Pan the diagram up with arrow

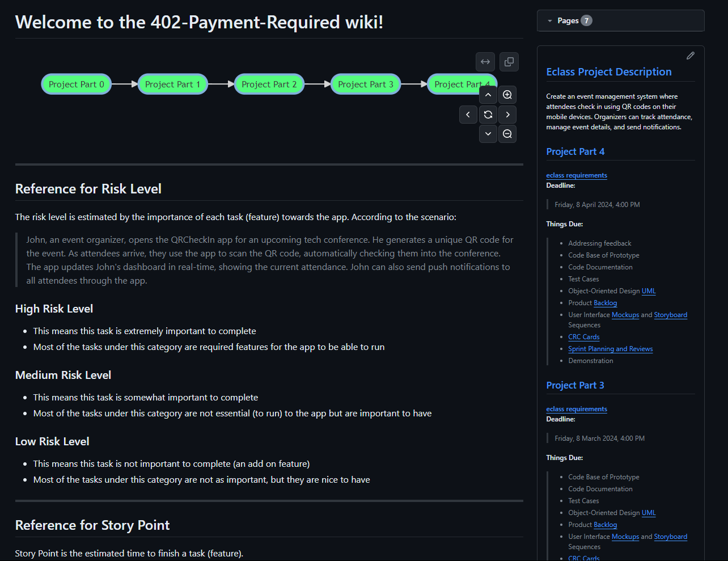[488, 95]
